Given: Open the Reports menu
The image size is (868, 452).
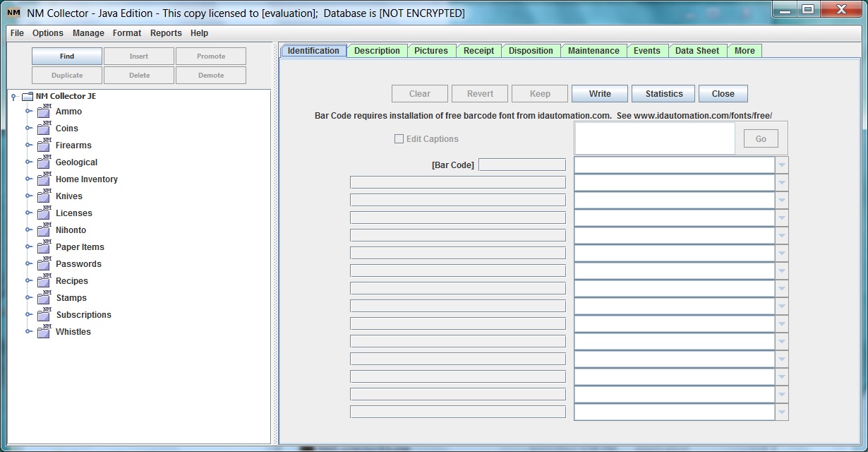Looking at the screenshot, I should click(166, 32).
